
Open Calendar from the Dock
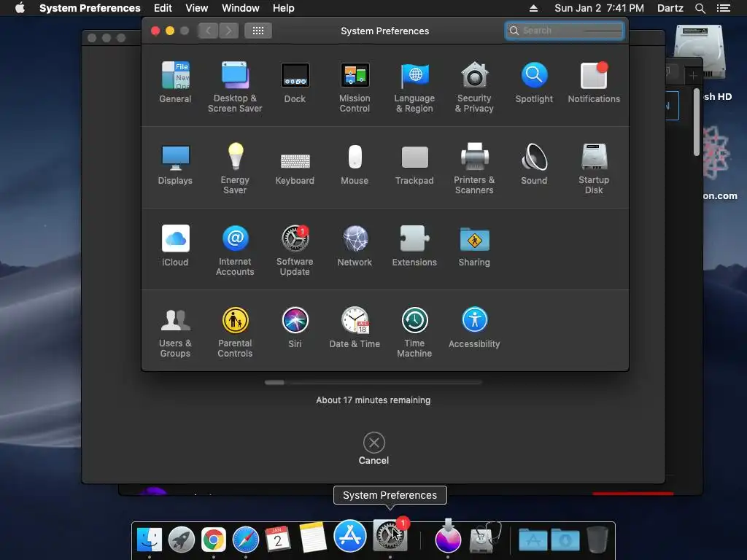[278, 539]
